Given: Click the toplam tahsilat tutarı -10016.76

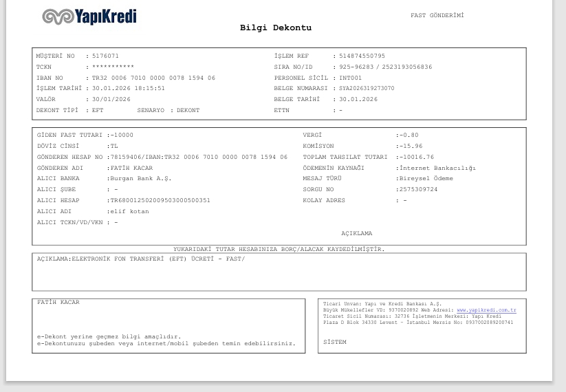Looking at the screenshot, I should pyautogui.click(x=417, y=157).
